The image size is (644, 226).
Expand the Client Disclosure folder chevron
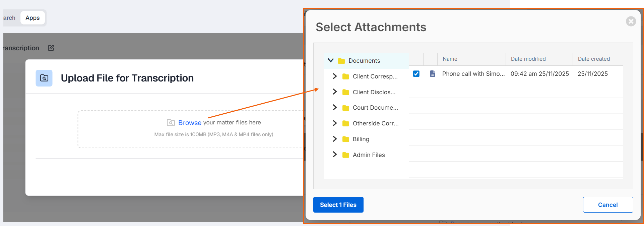(334, 92)
